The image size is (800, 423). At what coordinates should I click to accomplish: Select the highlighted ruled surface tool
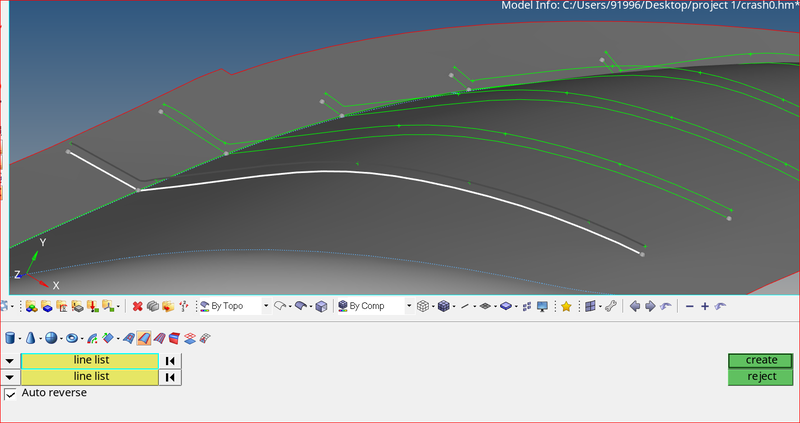(144, 338)
